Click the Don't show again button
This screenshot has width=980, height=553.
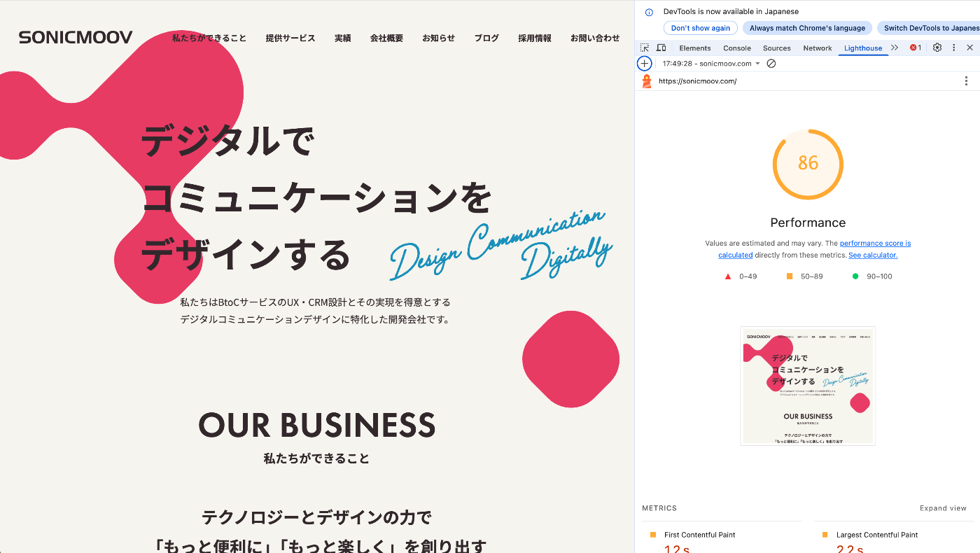(x=700, y=28)
